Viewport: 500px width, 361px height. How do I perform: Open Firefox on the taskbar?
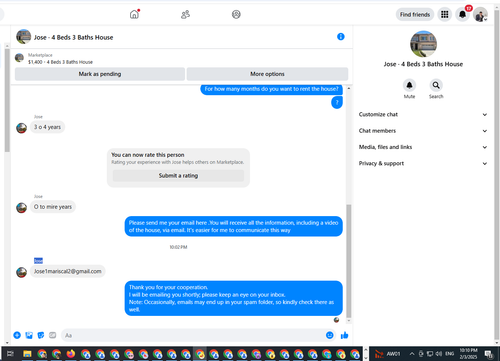71,354
